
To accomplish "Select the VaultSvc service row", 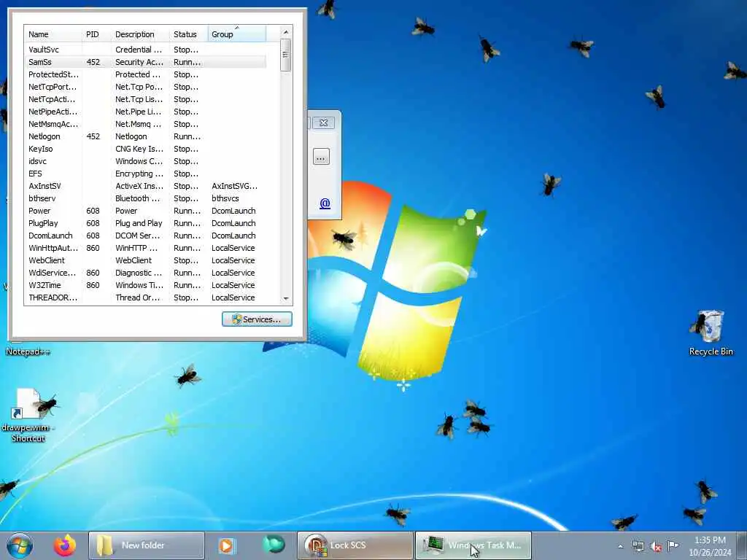I will 145,50.
